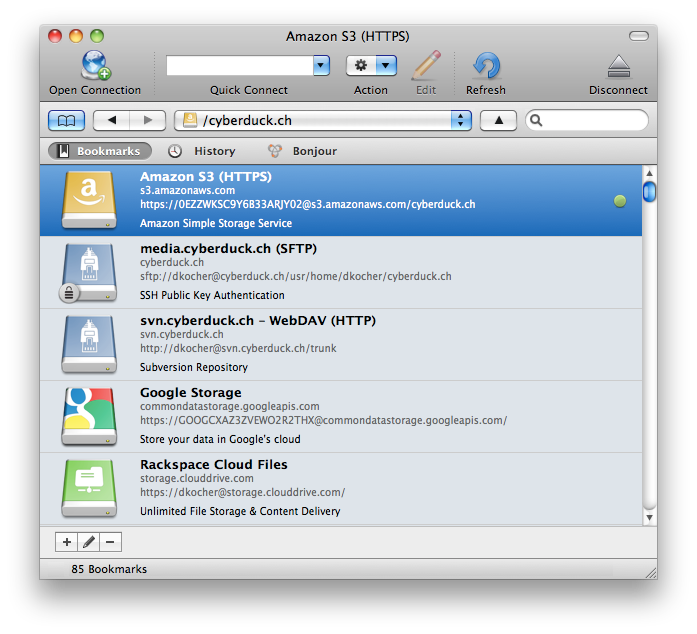Click '85 Bookmarks' status text
697x634 pixels.
(109, 569)
